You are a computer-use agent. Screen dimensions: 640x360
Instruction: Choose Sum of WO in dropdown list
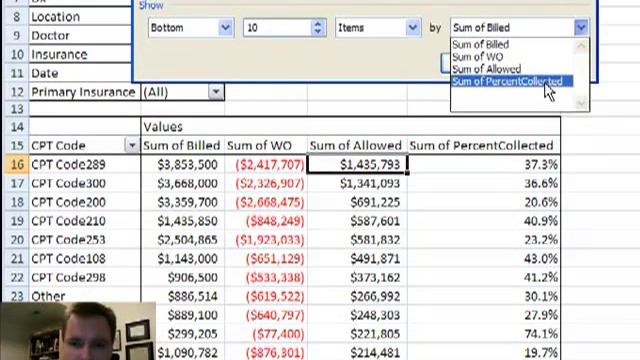(478, 57)
